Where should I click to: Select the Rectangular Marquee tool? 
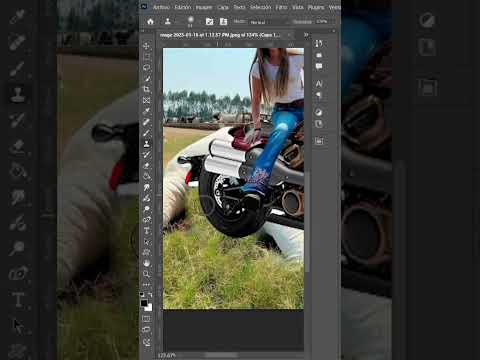tap(146, 57)
